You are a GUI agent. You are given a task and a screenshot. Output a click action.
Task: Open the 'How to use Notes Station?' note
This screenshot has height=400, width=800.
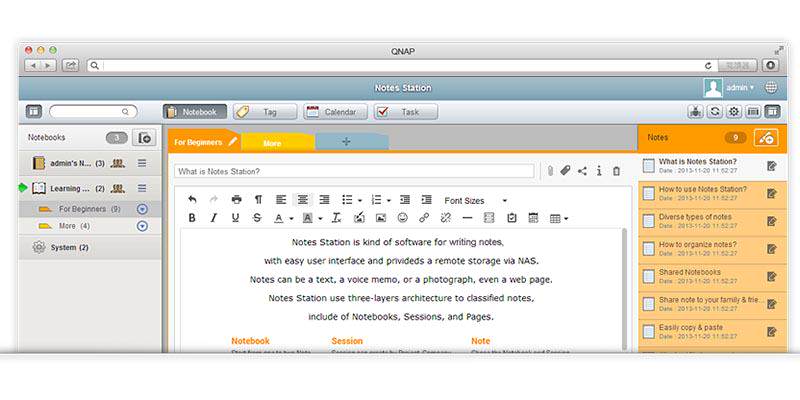click(x=712, y=193)
